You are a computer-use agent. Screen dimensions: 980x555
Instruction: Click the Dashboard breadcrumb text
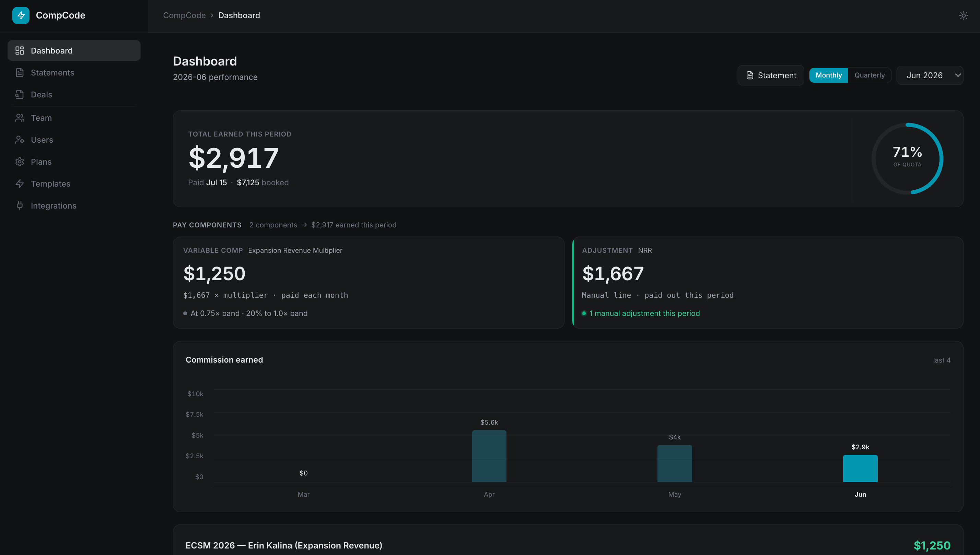pyautogui.click(x=239, y=16)
